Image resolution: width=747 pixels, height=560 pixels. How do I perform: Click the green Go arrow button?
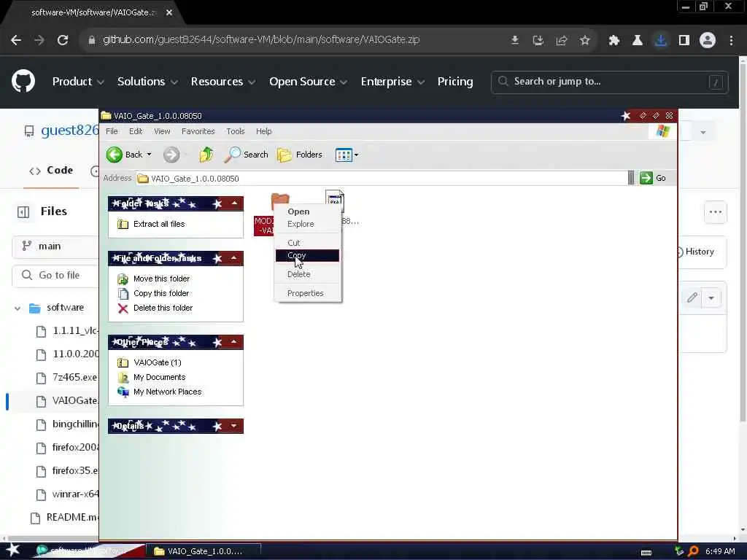point(646,178)
